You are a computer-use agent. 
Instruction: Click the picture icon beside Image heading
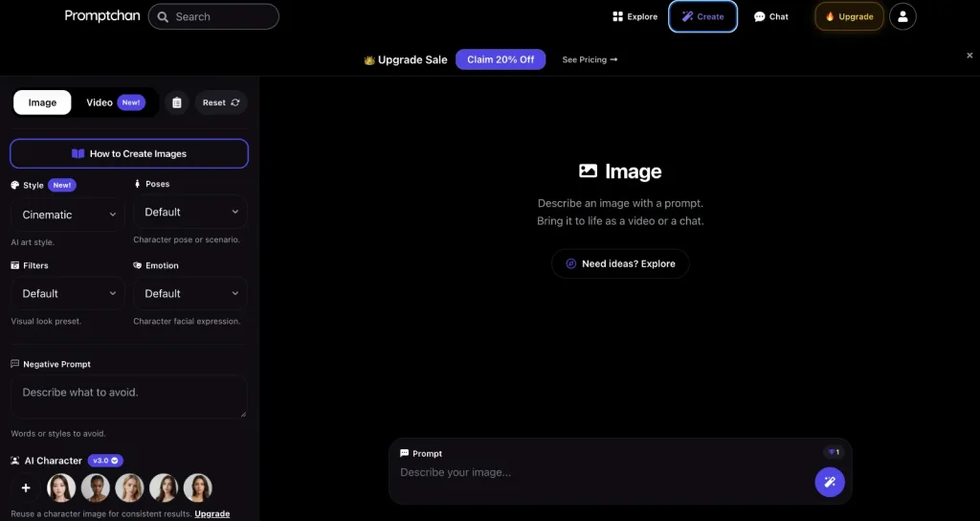tap(589, 170)
